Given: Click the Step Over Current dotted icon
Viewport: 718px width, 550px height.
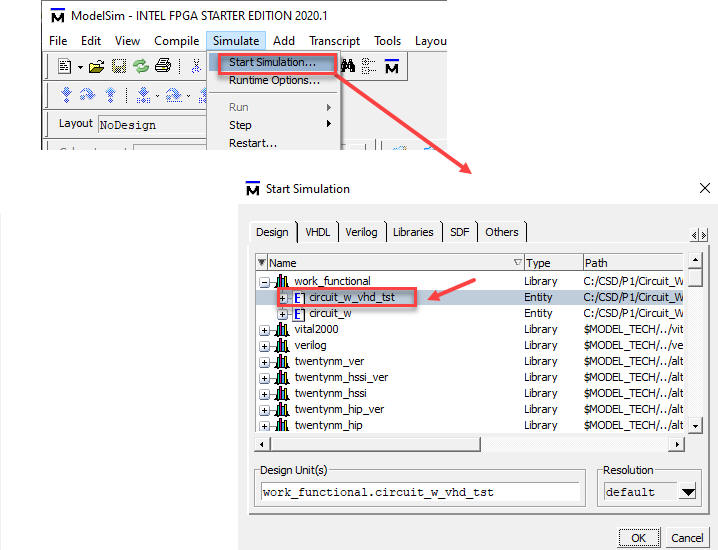Looking at the screenshot, I should pyautogui.click(x=174, y=95).
